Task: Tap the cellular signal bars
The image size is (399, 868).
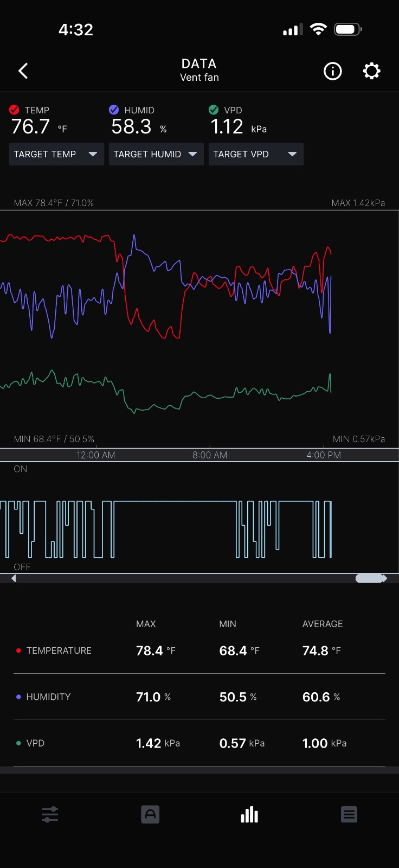Action: pyautogui.click(x=293, y=30)
